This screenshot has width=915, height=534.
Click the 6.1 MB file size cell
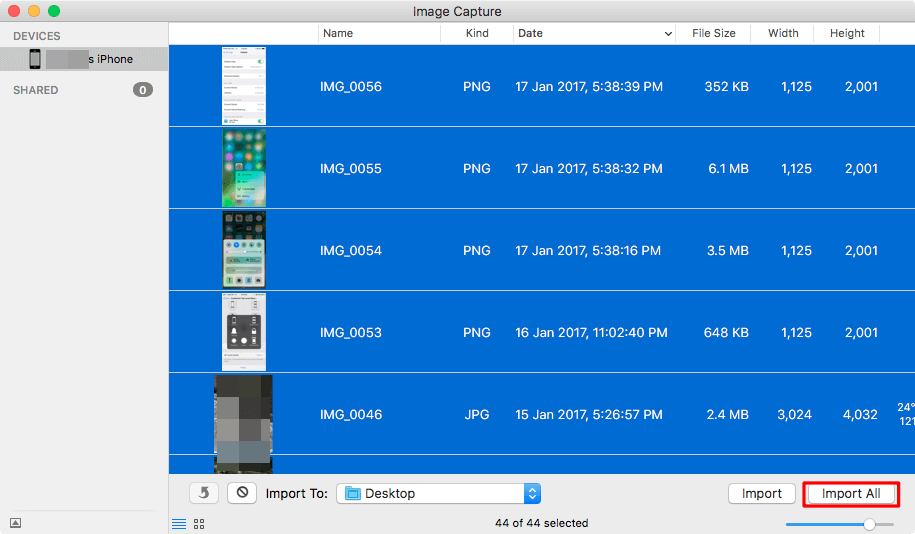[x=728, y=169]
